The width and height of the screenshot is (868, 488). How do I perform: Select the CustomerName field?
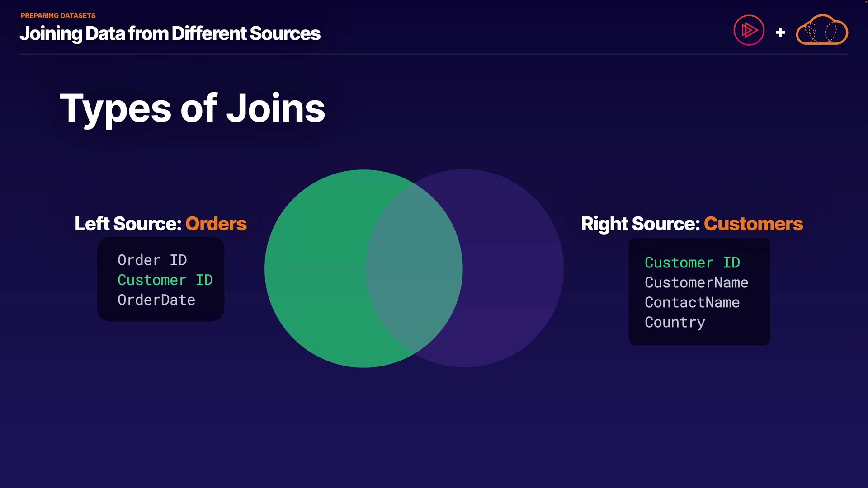coord(696,282)
